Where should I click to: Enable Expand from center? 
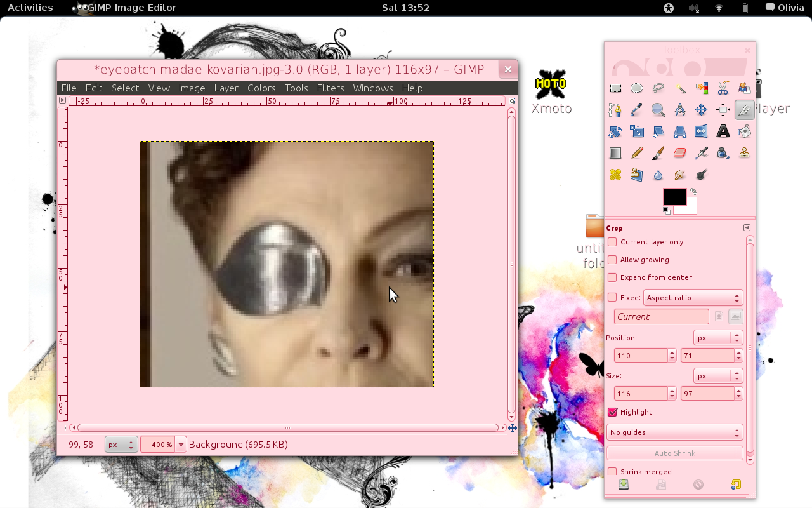click(612, 277)
